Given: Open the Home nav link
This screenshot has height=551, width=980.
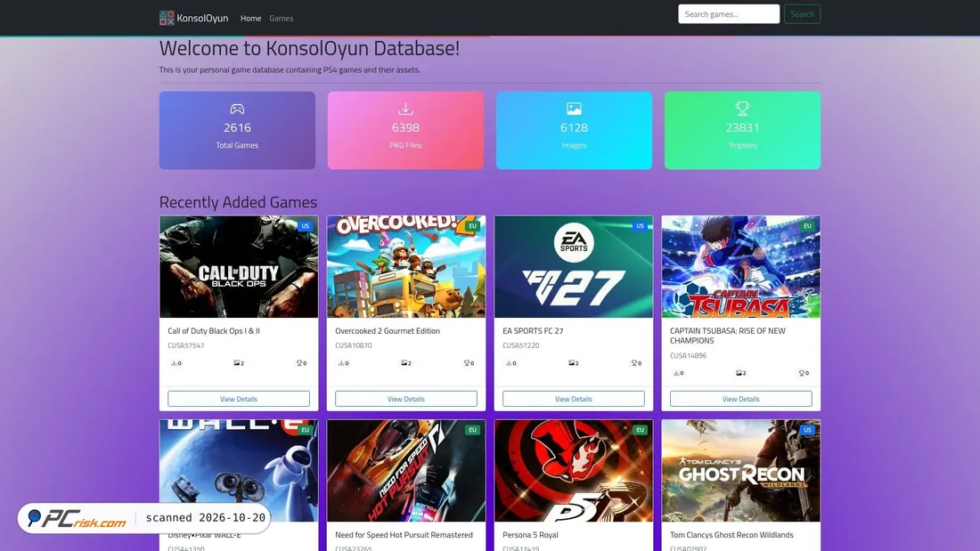Looking at the screenshot, I should pos(250,18).
